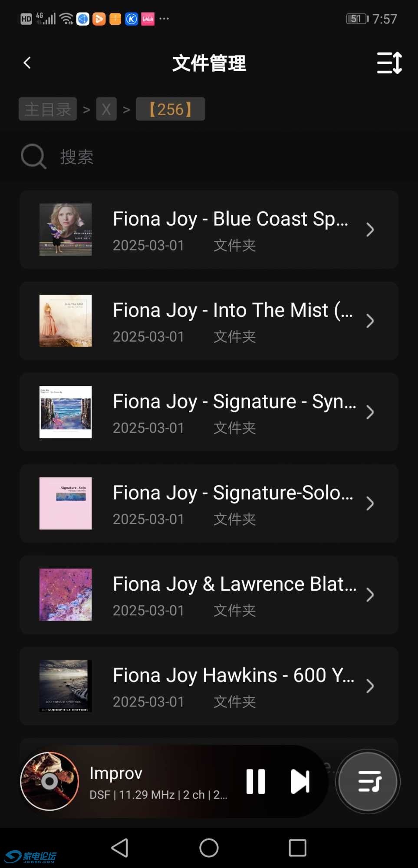Open the playlist queue button

(x=368, y=781)
